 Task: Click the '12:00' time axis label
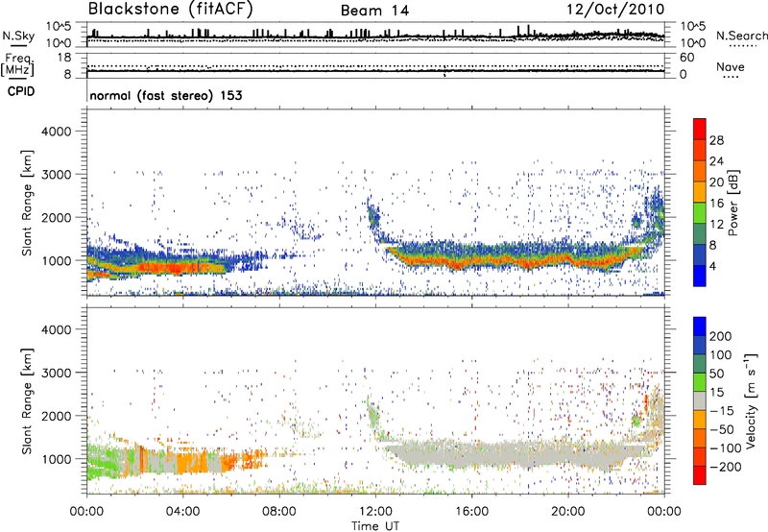coord(375,512)
